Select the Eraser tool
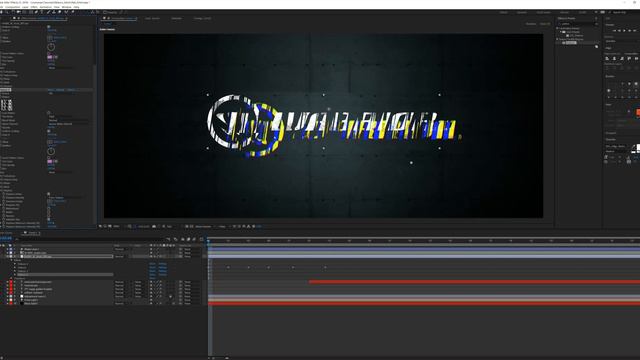The image size is (640, 360). pyautogui.click(x=60, y=12)
